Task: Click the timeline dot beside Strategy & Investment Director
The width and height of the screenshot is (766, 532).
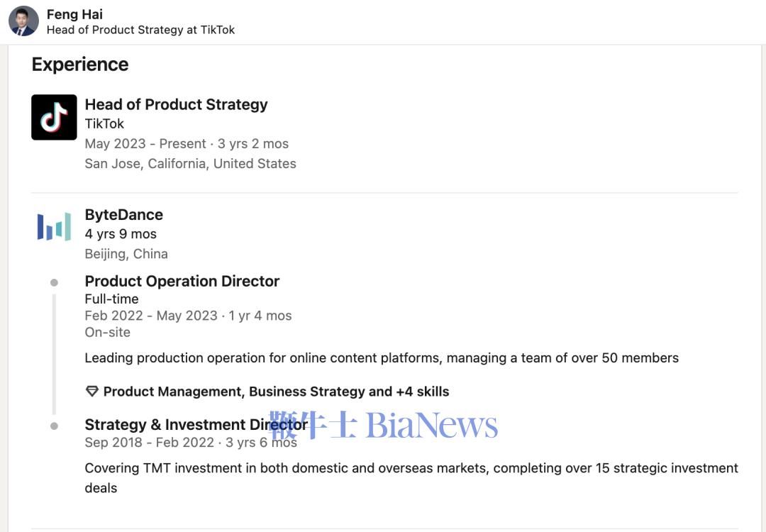Action: 54,426
